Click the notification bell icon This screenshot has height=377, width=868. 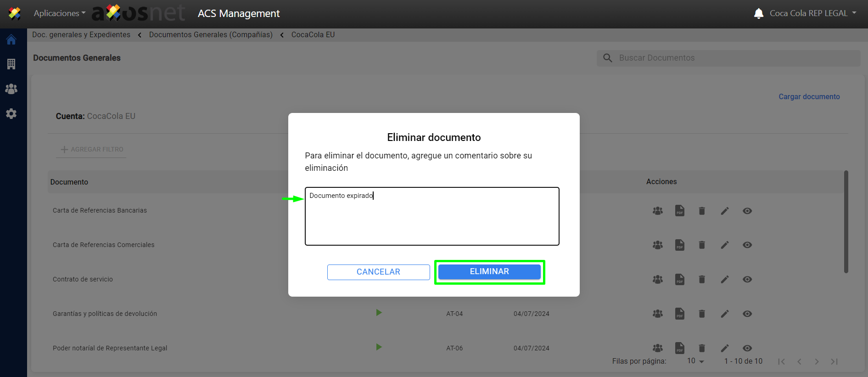(758, 13)
